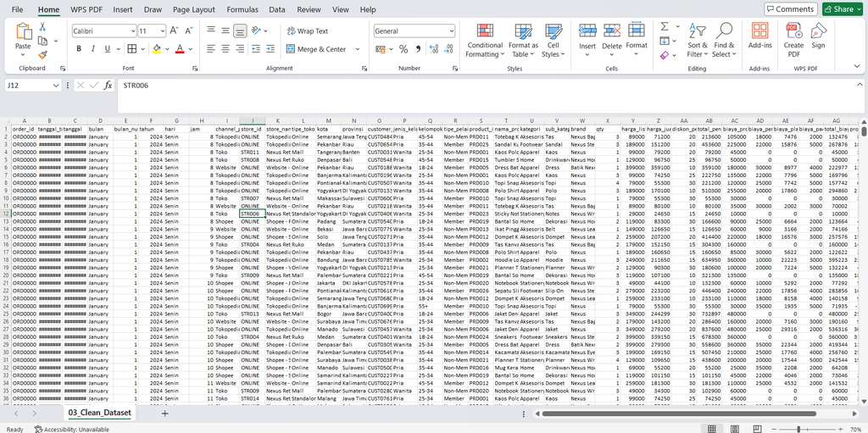868x433 pixels.
Task: Click the Create PDF icon
Action: pyautogui.click(x=793, y=40)
